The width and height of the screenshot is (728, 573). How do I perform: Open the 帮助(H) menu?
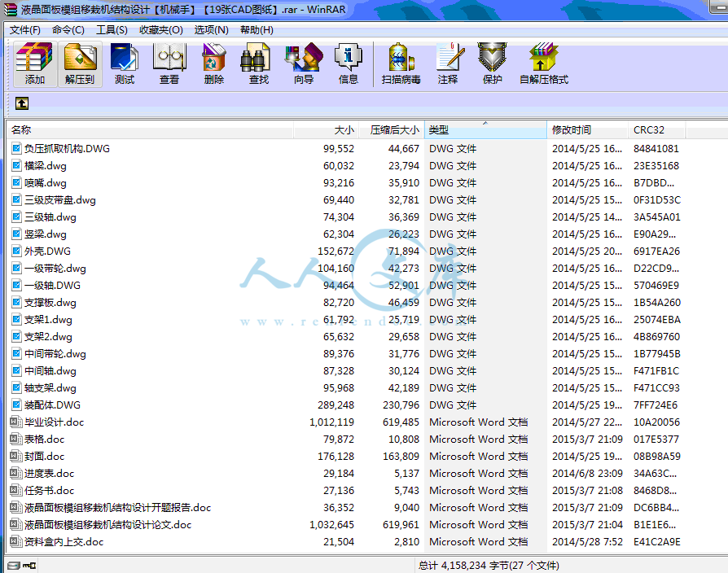[x=257, y=30]
